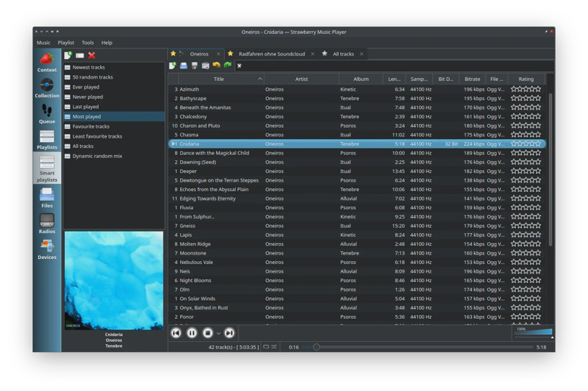
Task: Click the save playlist toolbar icon
Action: (x=195, y=66)
